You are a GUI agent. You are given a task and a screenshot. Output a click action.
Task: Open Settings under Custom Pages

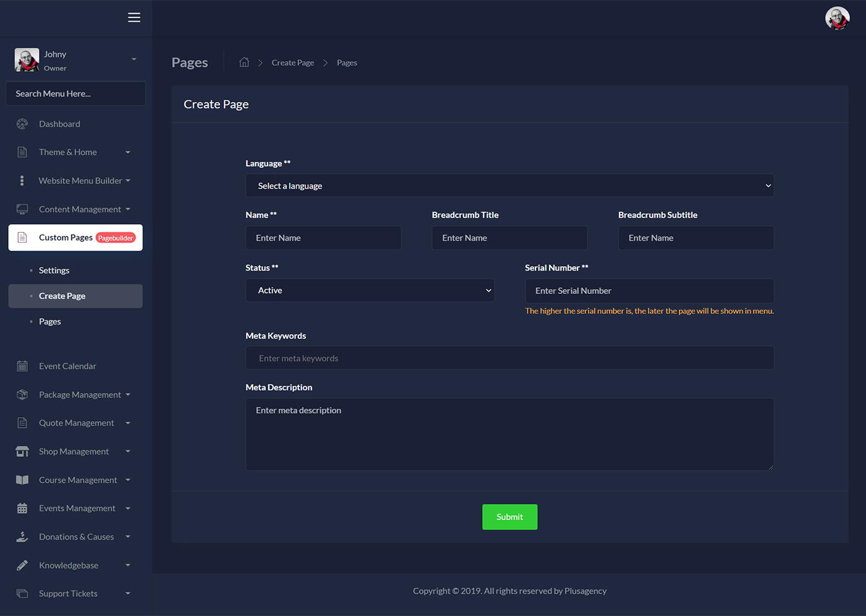54,271
